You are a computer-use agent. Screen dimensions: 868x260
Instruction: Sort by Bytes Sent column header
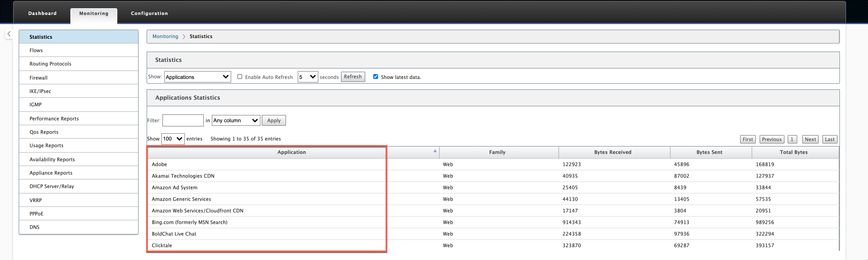pos(711,152)
